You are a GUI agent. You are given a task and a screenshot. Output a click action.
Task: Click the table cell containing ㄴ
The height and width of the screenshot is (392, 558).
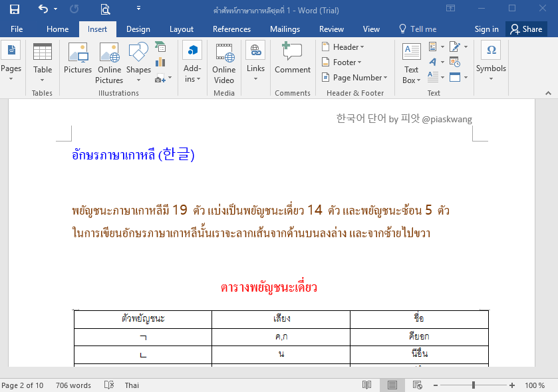tap(143, 355)
